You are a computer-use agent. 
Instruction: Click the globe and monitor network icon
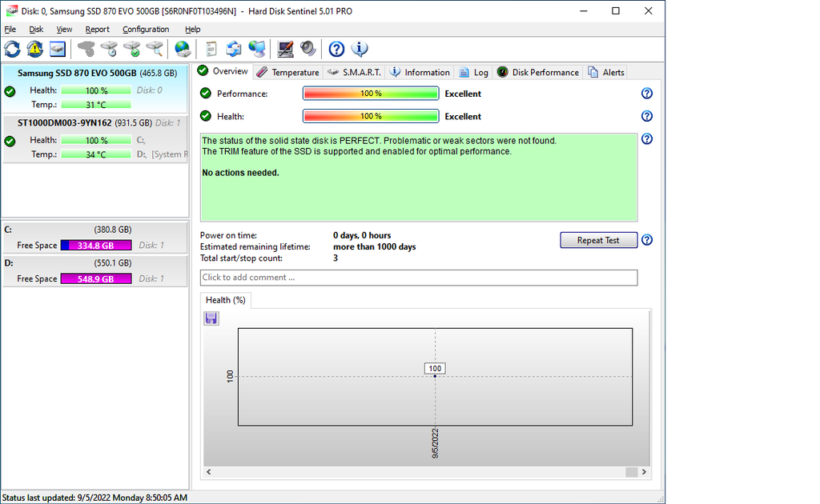tap(257, 49)
